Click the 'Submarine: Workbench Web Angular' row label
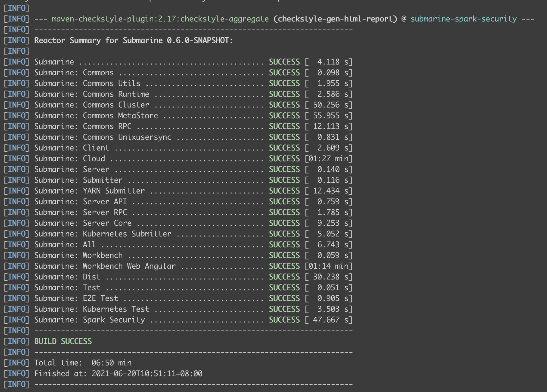 click(x=105, y=266)
